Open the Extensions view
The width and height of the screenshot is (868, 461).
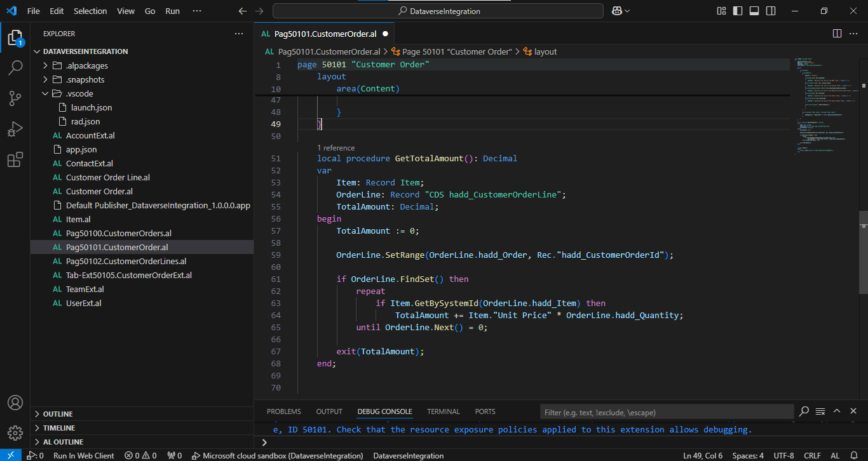pyautogui.click(x=15, y=160)
